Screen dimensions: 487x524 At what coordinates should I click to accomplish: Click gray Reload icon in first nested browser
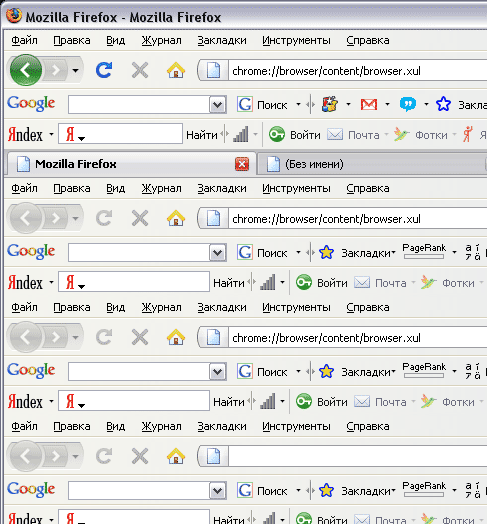[x=104, y=219]
